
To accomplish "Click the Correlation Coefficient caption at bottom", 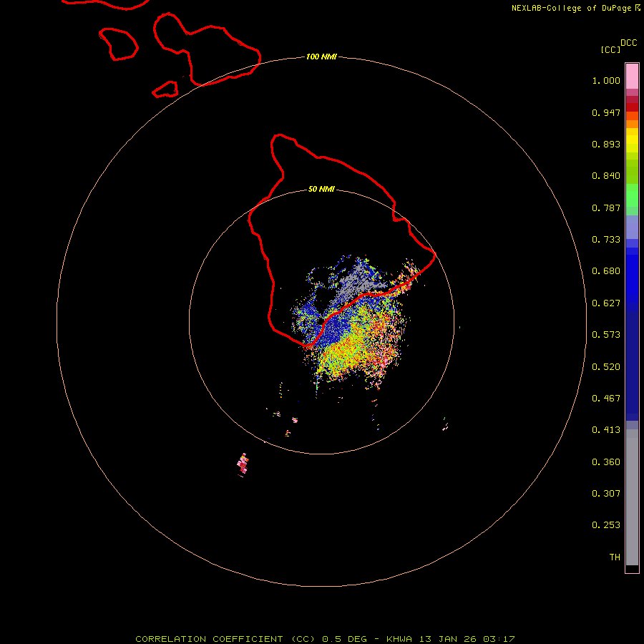I will (x=325, y=639).
